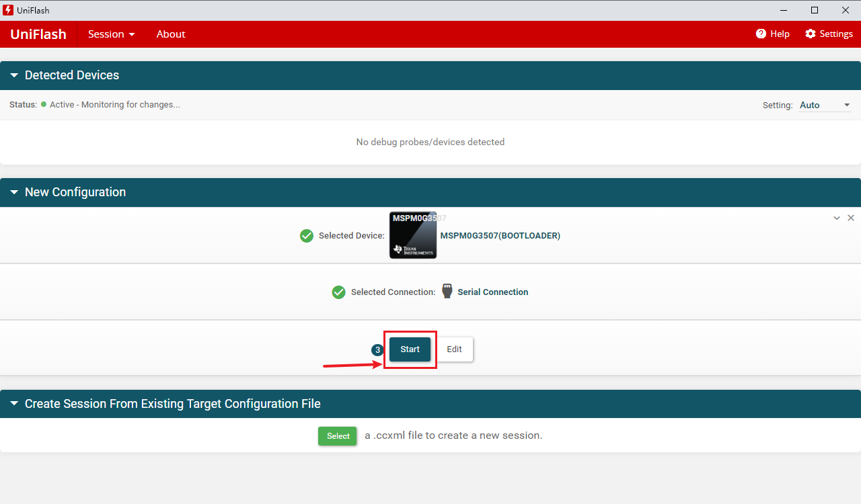Collapse device panel with chevron down icon
This screenshot has height=504, width=861.
pos(837,218)
